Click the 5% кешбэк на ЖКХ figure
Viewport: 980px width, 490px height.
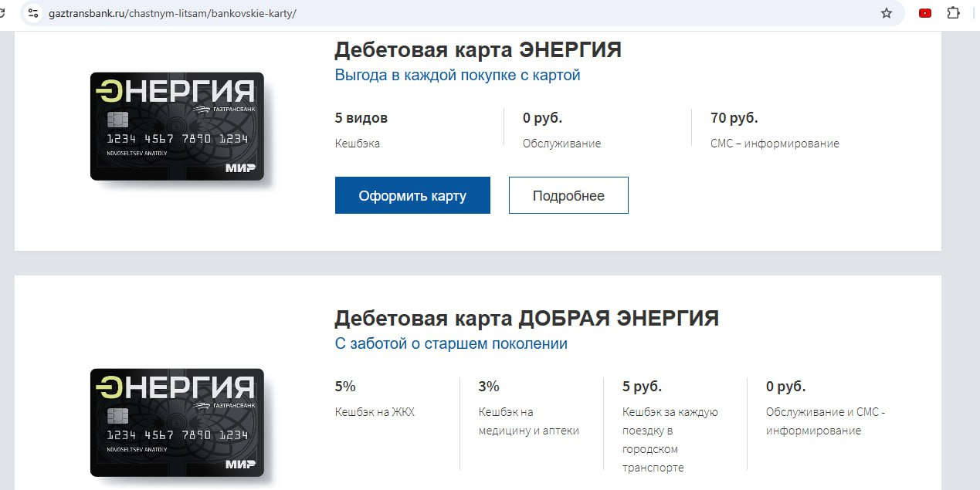click(345, 387)
